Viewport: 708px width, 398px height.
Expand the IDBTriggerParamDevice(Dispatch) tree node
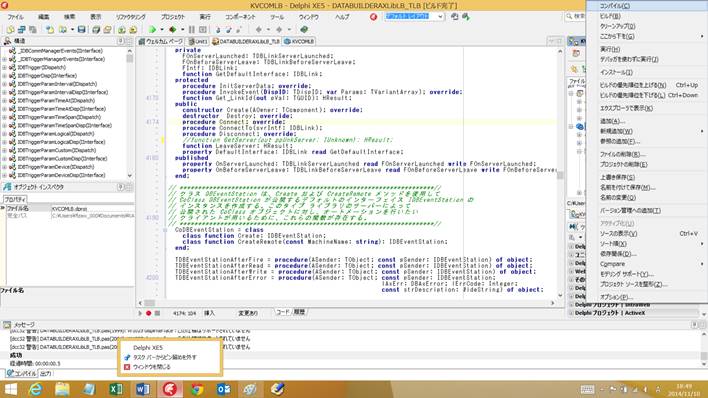click(x=5, y=167)
